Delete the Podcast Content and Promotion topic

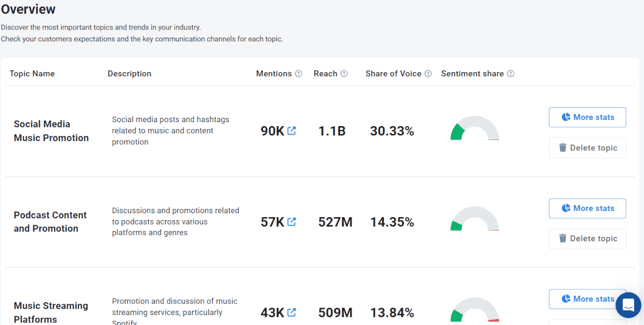pos(587,238)
